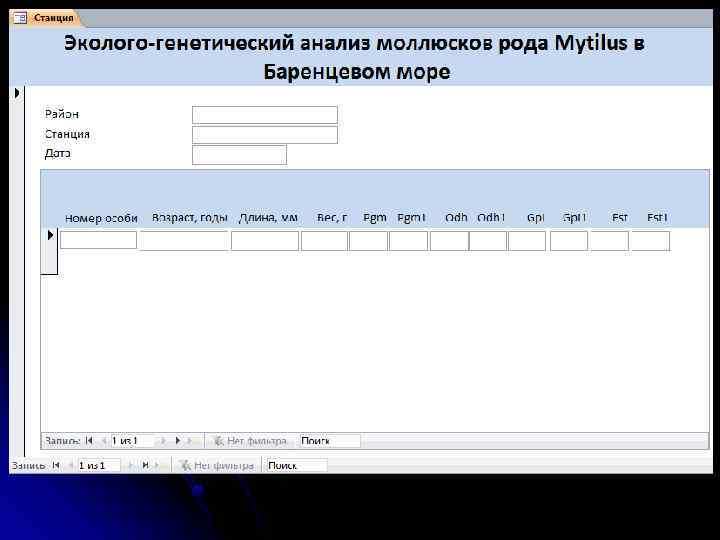Click the Возраст, годы cell

[x=184, y=241]
